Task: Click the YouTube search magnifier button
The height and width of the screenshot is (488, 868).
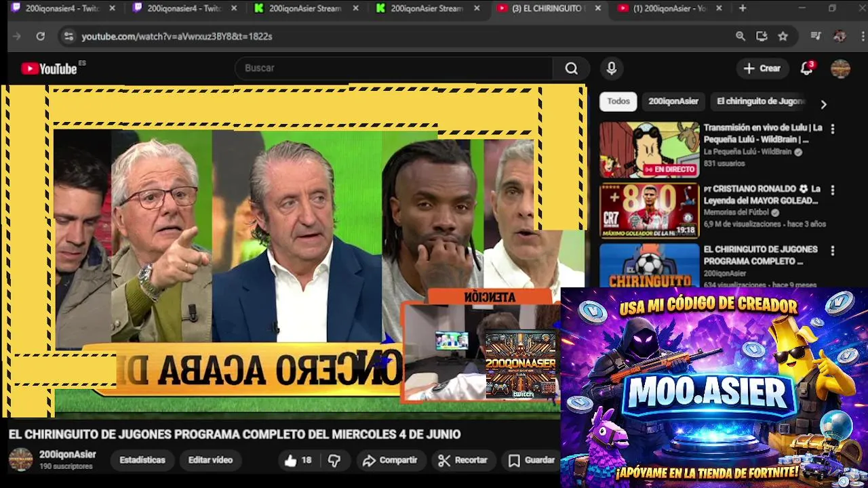Action: pos(571,68)
